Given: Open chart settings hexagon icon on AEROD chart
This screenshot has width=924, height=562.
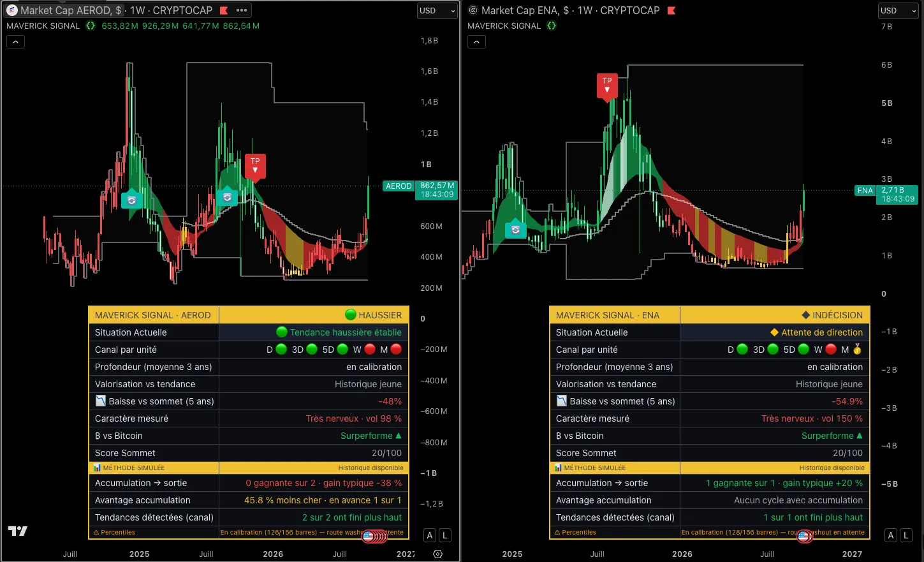Looking at the screenshot, I should coord(437,554).
